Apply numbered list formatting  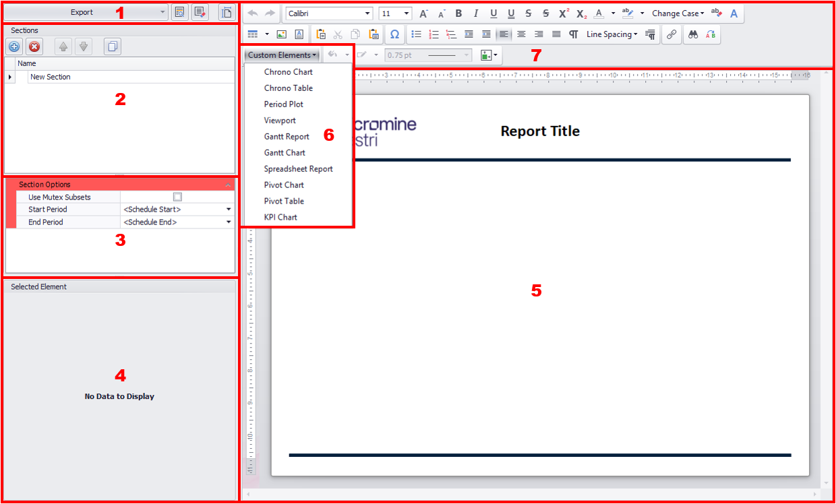click(x=434, y=34)
